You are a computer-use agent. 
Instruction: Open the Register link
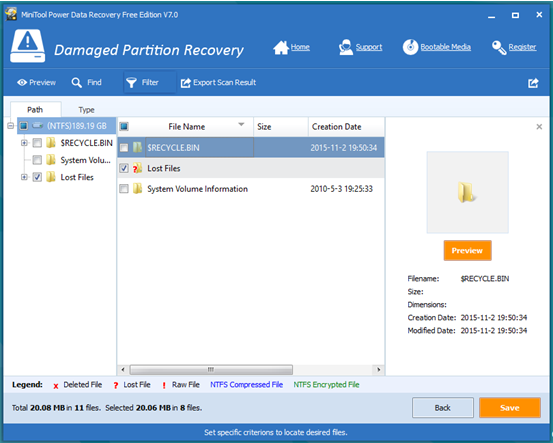(522, 47)
